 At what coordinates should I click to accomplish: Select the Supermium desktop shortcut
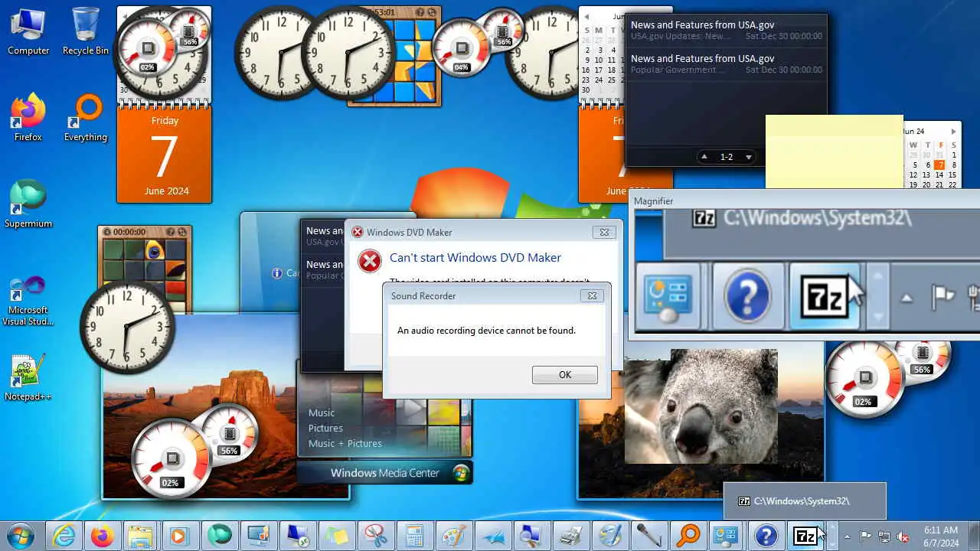tap(28, 204)
